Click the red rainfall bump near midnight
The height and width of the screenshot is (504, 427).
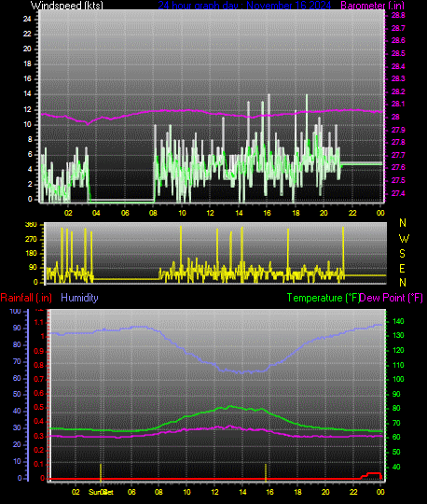click(372, 475)
